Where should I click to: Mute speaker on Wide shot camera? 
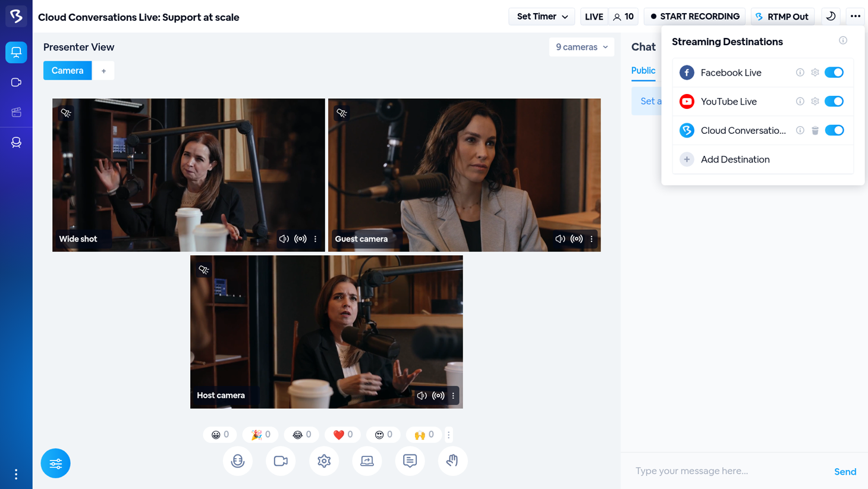[284, 239]
